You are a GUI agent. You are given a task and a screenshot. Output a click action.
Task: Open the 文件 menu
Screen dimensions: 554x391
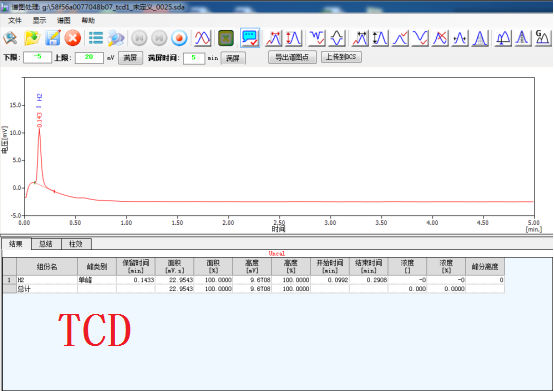[14, 20]
